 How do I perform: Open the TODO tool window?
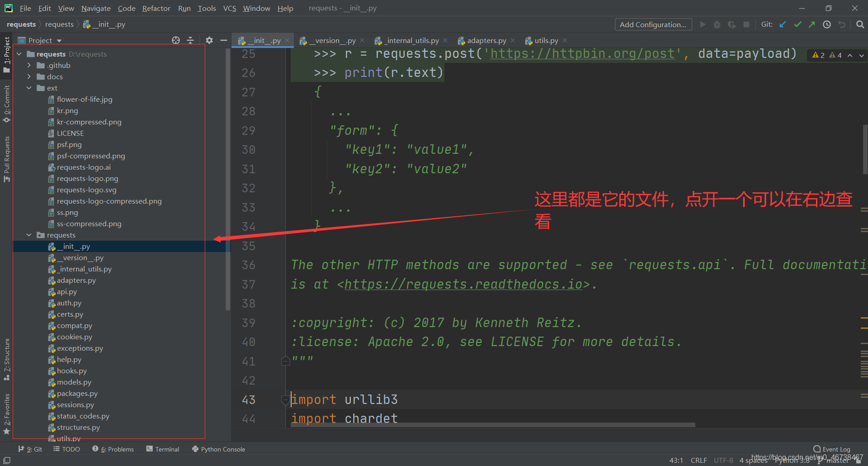click(66, 449)
